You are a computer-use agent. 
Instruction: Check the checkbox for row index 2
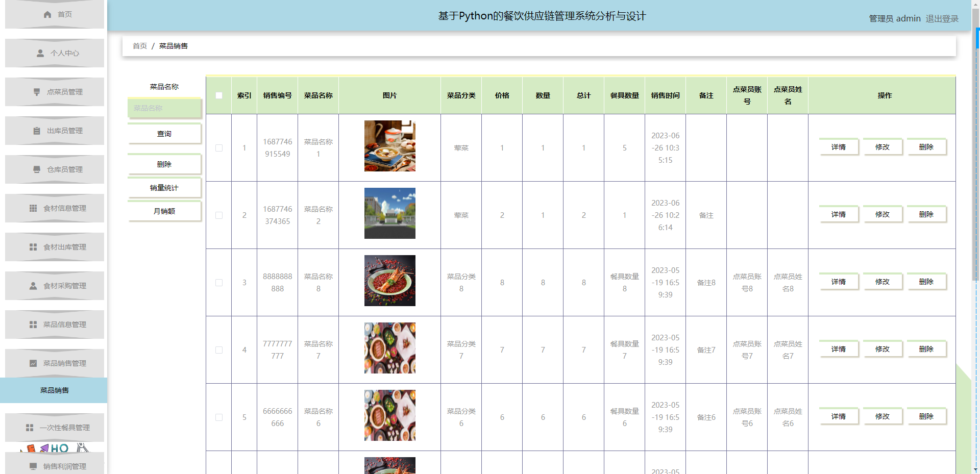[219, 215]
